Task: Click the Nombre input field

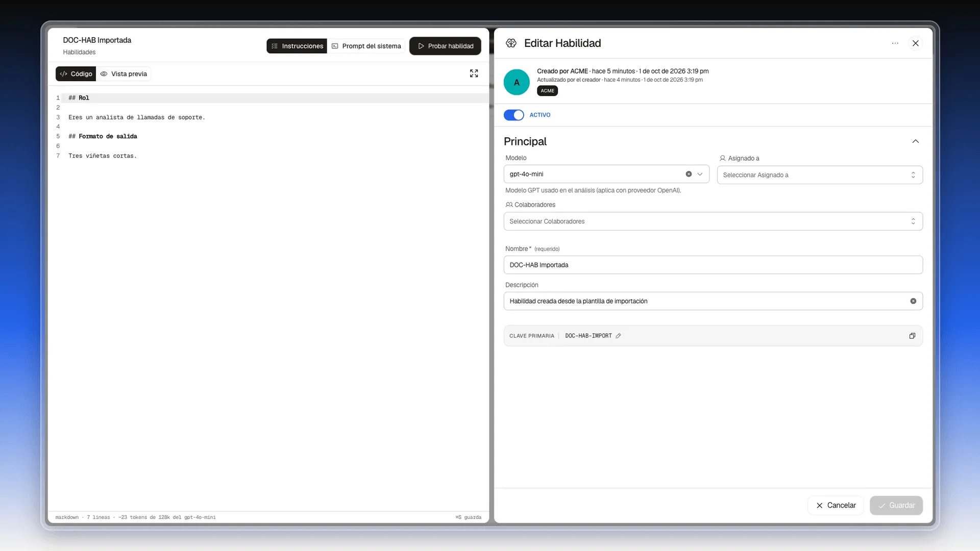Action: tap(713, 265)
